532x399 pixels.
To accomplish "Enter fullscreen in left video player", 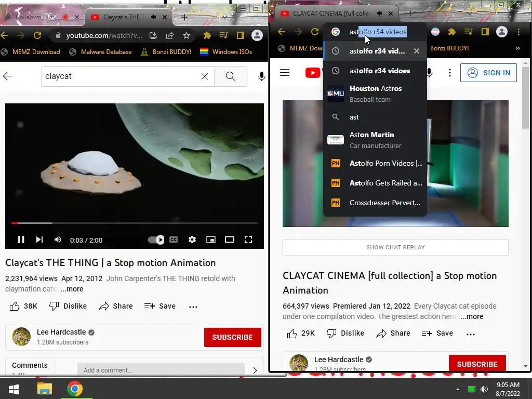I will [248, 240].
